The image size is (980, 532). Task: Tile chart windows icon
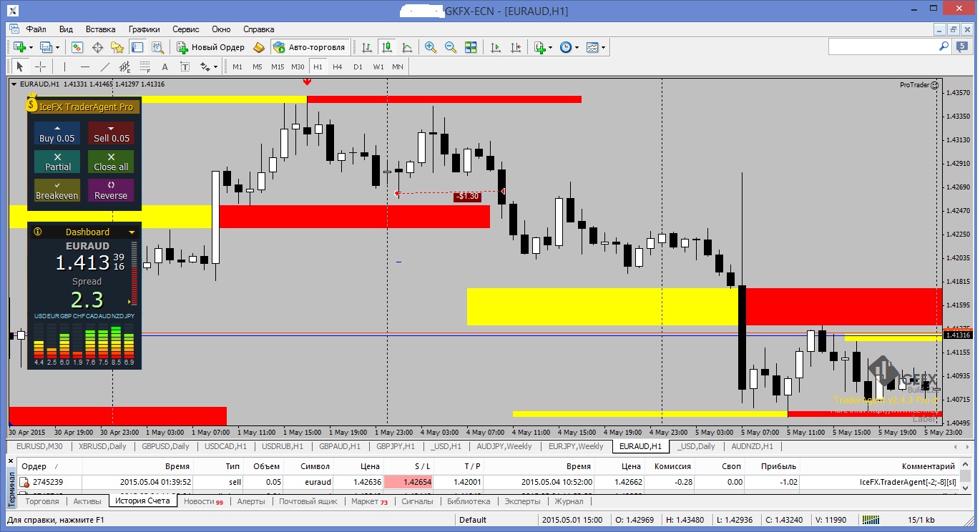[471, 47]
